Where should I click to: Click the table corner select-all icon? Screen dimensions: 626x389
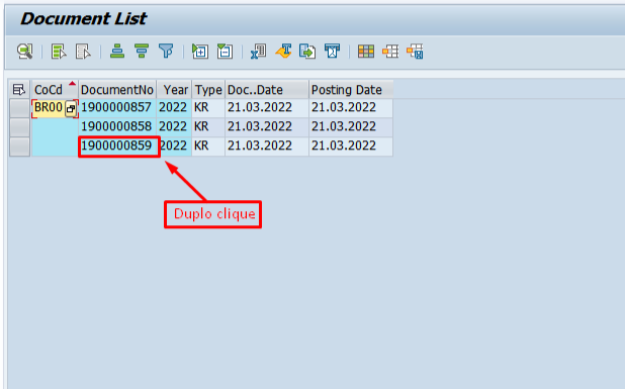tap(19, 89)
